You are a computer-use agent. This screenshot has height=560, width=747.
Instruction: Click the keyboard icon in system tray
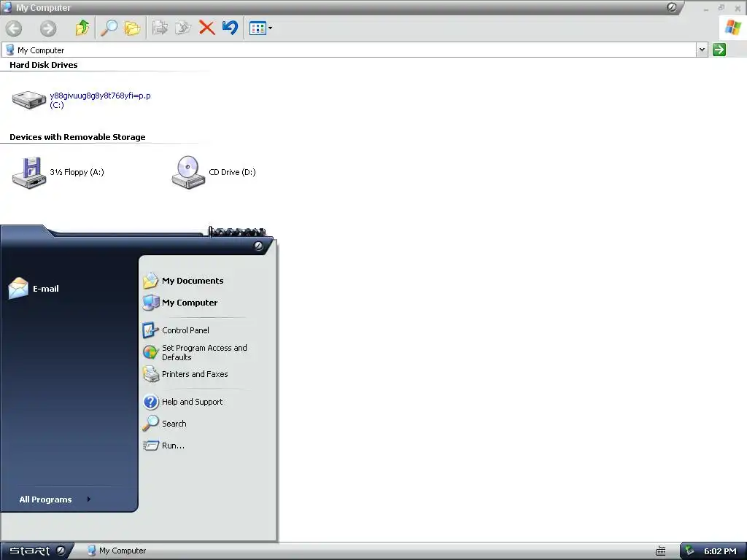(x=661, y=551)
